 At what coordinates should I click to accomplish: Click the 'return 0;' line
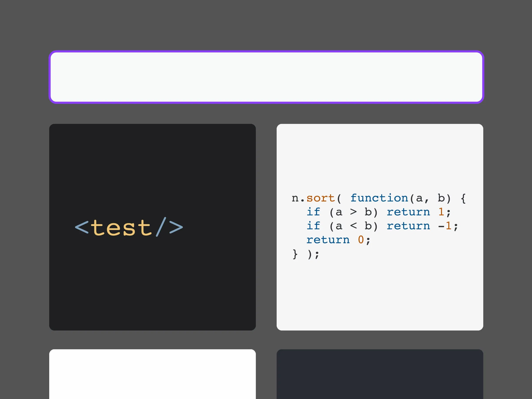(x=338, y=240)
